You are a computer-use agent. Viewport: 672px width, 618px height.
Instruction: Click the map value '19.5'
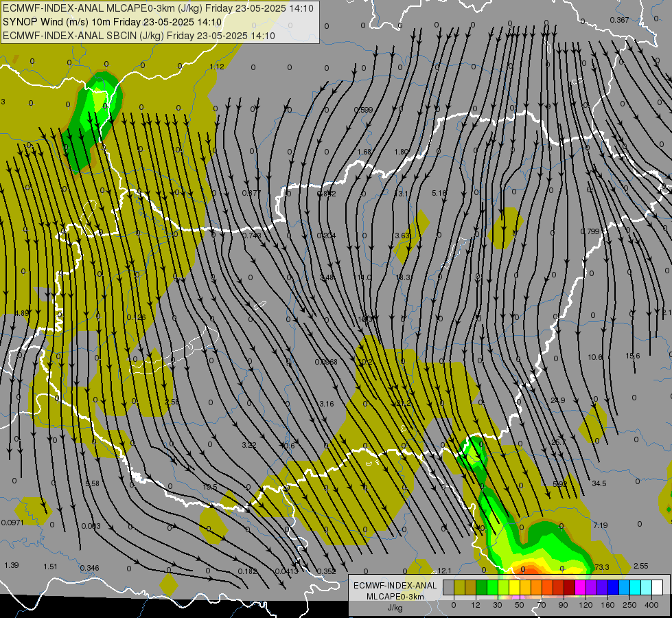210,488
